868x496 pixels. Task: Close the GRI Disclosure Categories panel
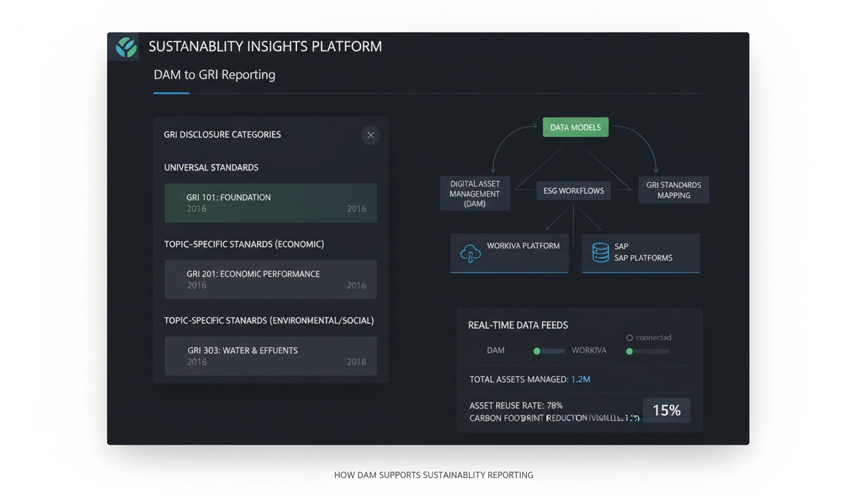pyautogui.click(x=370, y=135)
